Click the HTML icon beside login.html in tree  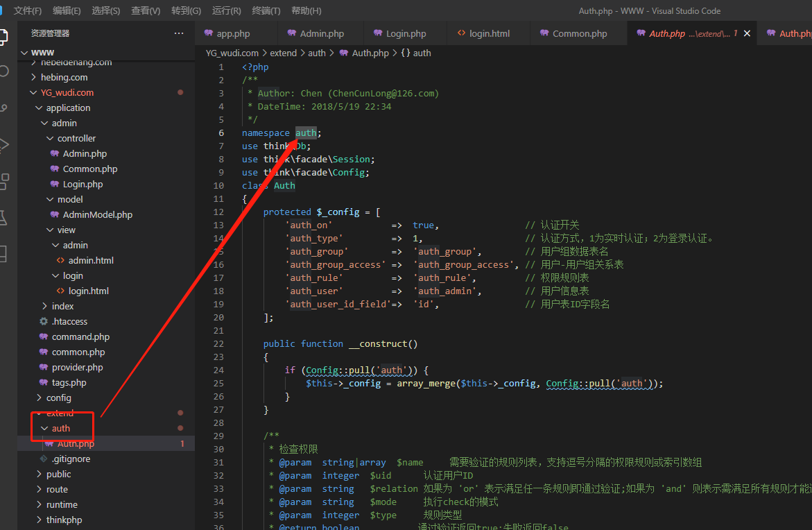[60, 291]
